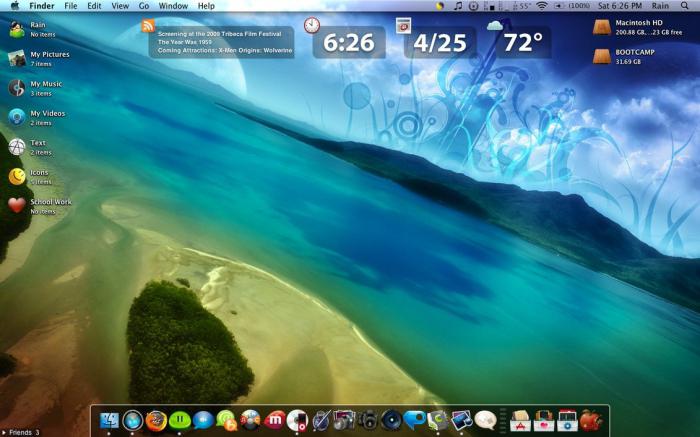700x437 pixels.
Task: Open the Wi-Fi status menu
Action: 541,6
